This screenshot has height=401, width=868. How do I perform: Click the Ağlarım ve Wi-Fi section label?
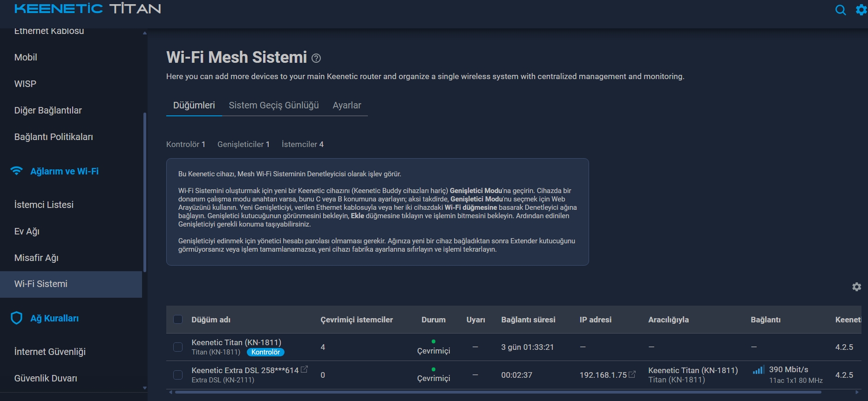click(64, 171)
